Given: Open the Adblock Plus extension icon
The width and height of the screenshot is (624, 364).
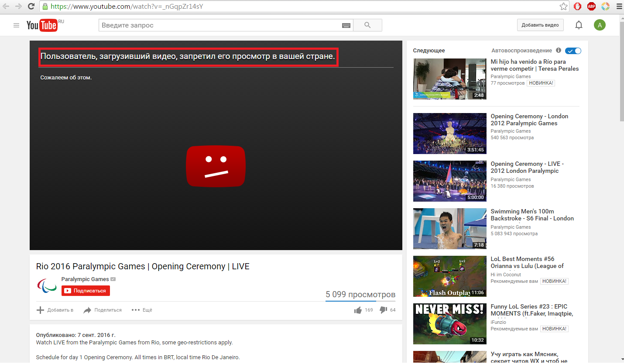Looking at the screenshot, I should [x=591, y=7].
